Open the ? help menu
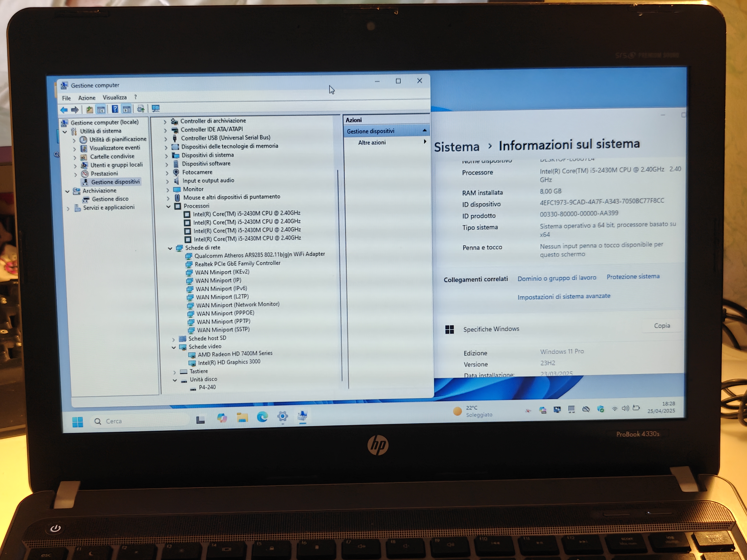The width and height of the screenshot is (747, 560). (x=136, y=97)
